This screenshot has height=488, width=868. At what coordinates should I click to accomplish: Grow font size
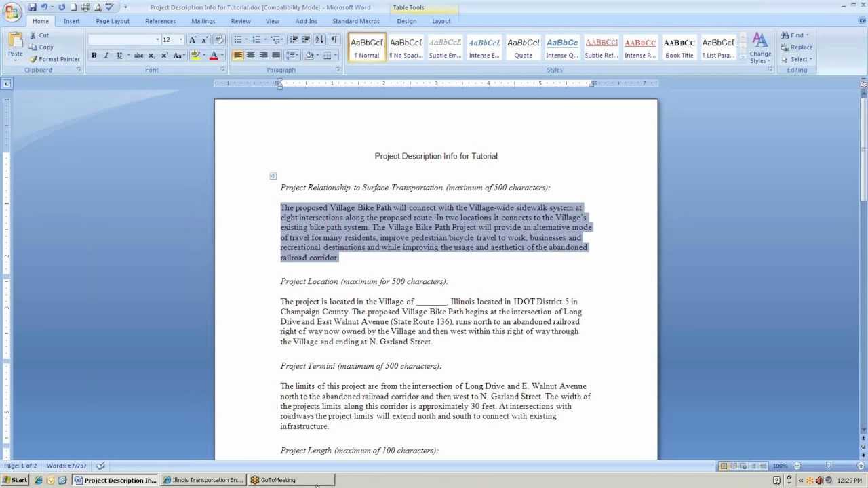coord(193,40)
